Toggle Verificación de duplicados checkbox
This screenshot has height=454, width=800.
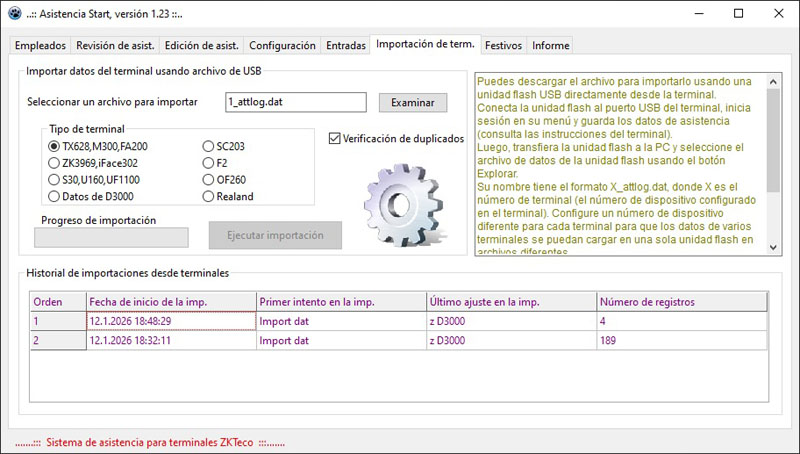[x=335, y=138]
